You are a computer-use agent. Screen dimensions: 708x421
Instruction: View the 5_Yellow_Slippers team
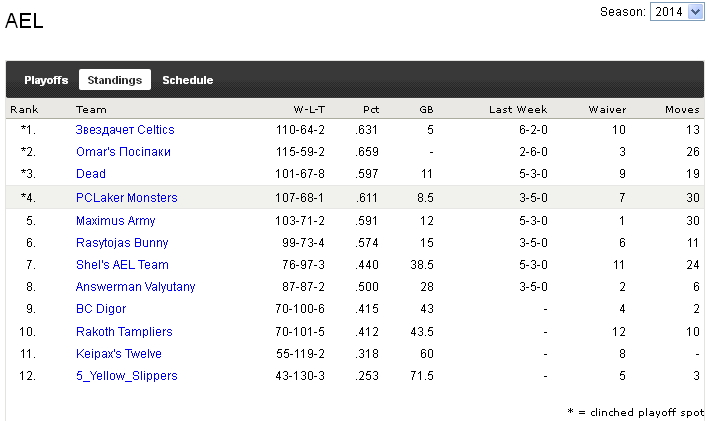point(127,376)
